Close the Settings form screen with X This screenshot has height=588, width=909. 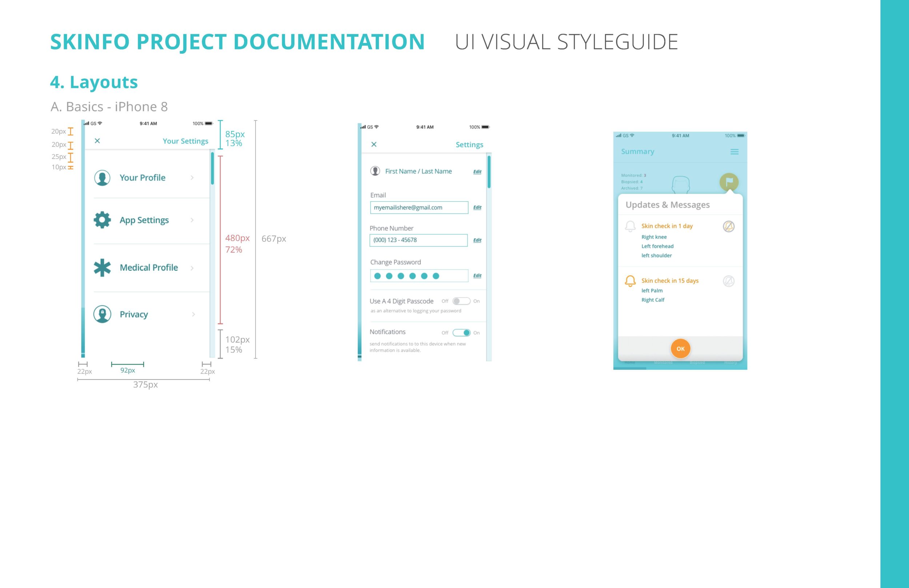[x=374, y=144]
